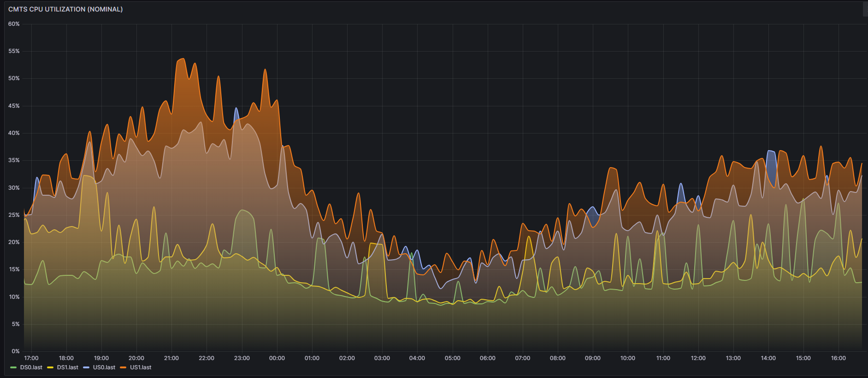Image resolution: width=868 pixels, height=378 pixels.
Task: Toggle the DS0.last series in the legend
Action: point(31,367)
